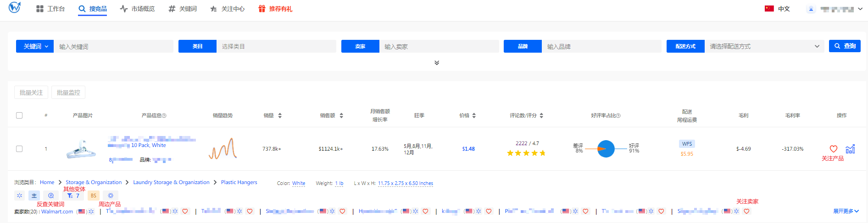Click the 查询 search button
The height and width of the screenshot is (223, 868).
[844, 46]
